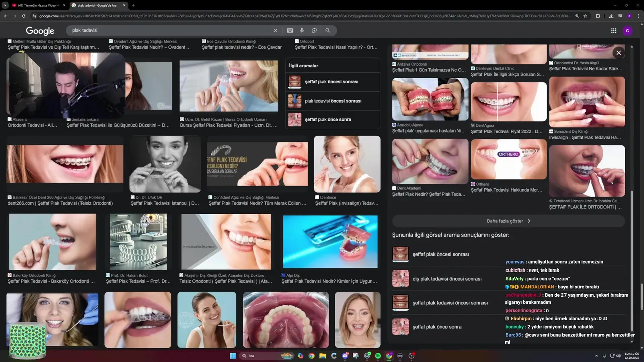
Task: Open Orthero logo teeth image
Action: [x=509, y=159]
